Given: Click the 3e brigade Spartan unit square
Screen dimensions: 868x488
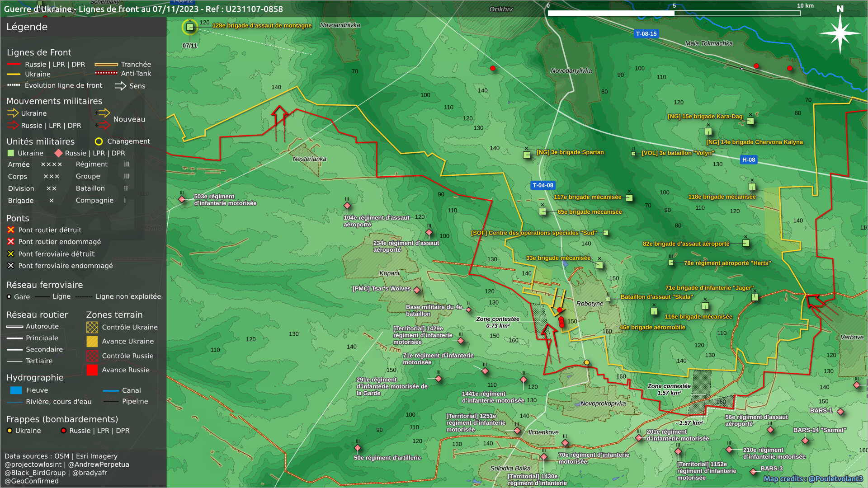Looking at the screenshot, I should click(527, 155).
